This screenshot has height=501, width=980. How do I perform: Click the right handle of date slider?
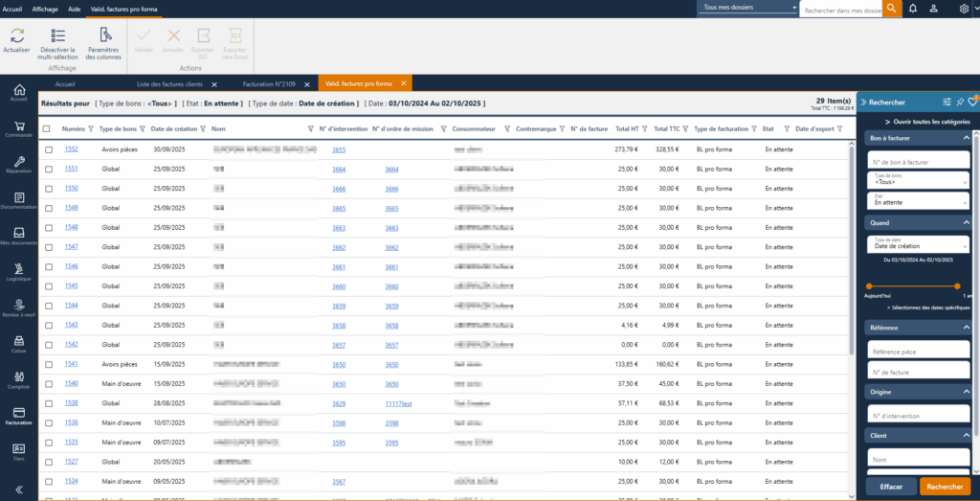(957, 285)
